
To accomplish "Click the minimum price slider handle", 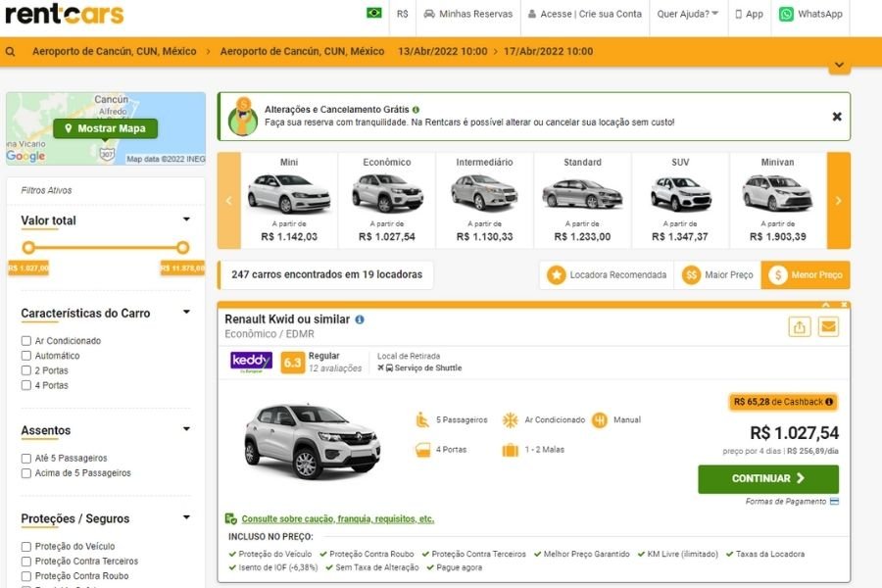I will pos(28,248).
